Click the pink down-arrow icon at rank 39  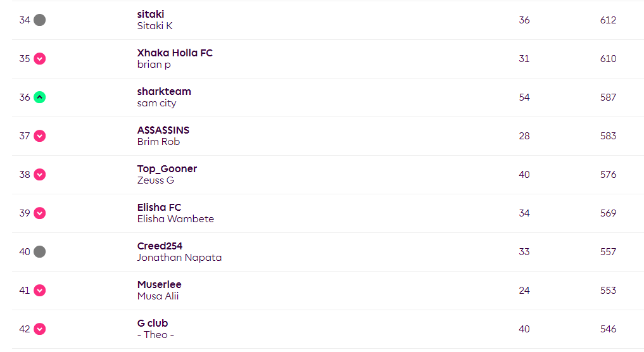(39, 213)
